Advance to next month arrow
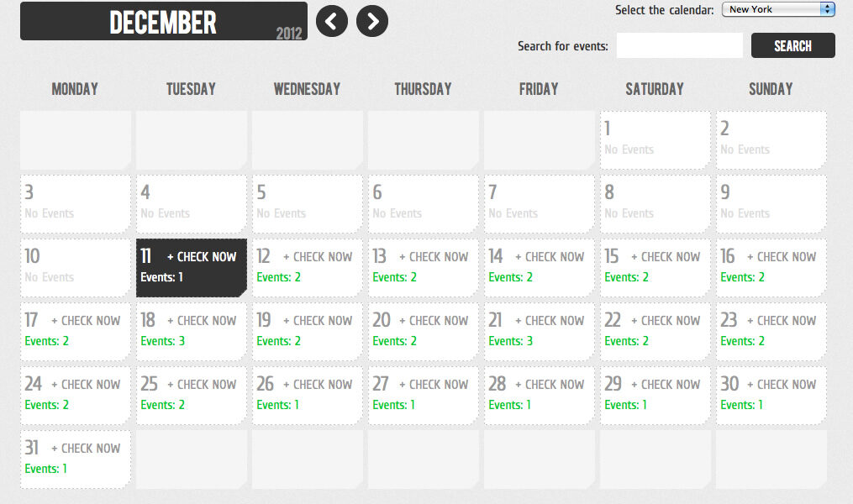This screenshot has width=853, height=504. pyautogui.click(x=372, y=21)
